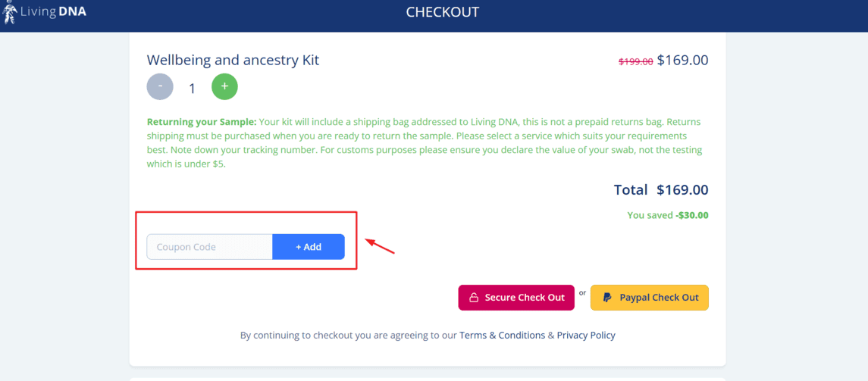The width and height of the screenshot is (868, 381).
Task: Click the Living DNA brand name text
Action: (x=53, y=11)
